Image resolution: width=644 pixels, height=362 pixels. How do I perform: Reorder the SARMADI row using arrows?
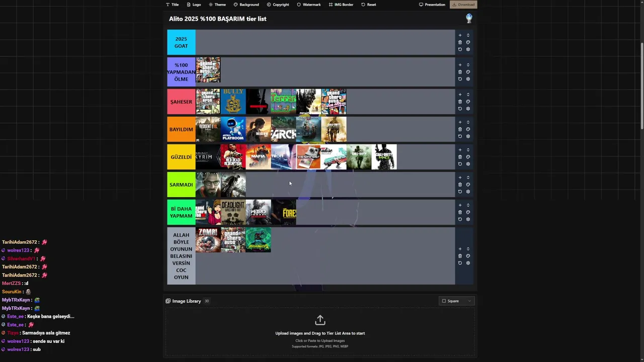point(468,177)
